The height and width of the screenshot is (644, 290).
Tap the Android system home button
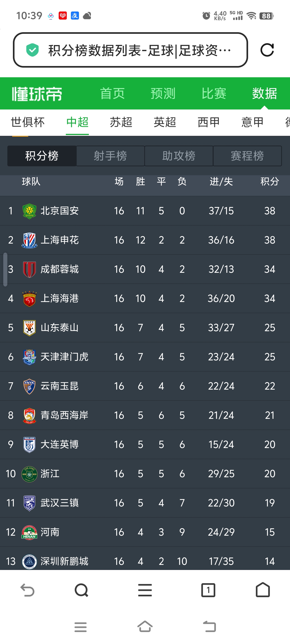145,627
